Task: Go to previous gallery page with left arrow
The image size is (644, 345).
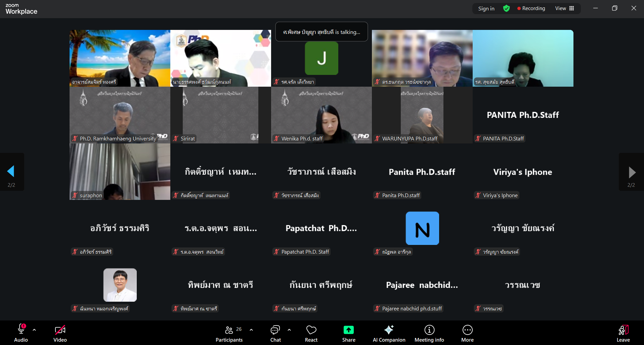Action: (11, 172)
